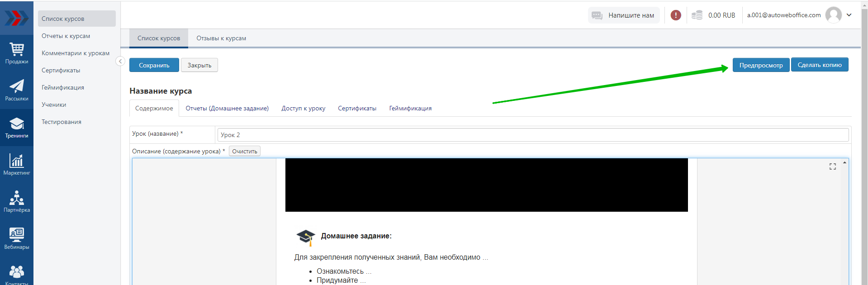Open the Вебинары monitor section
The height and width of the screenshot is (285, 868).
(17, 239)
